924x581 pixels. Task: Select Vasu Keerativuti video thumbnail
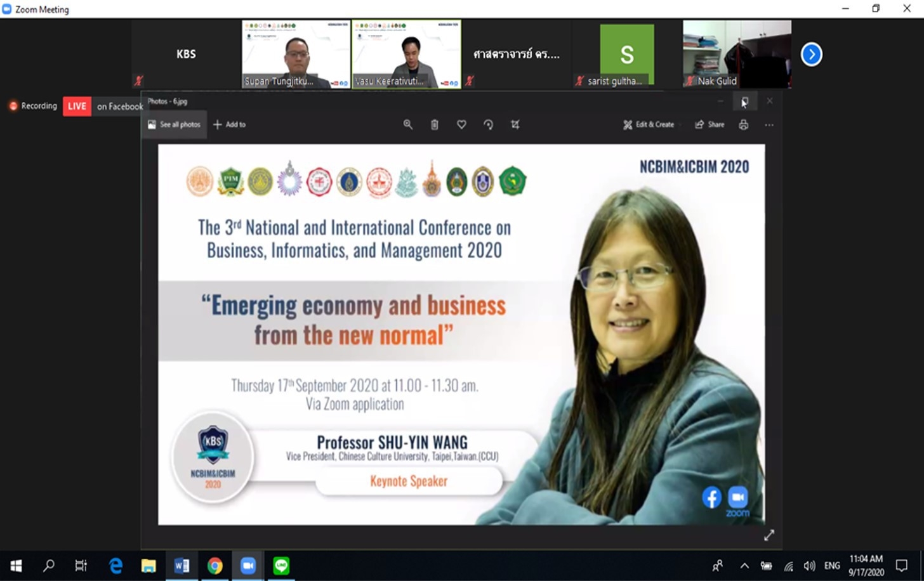(x=406, y=54)
